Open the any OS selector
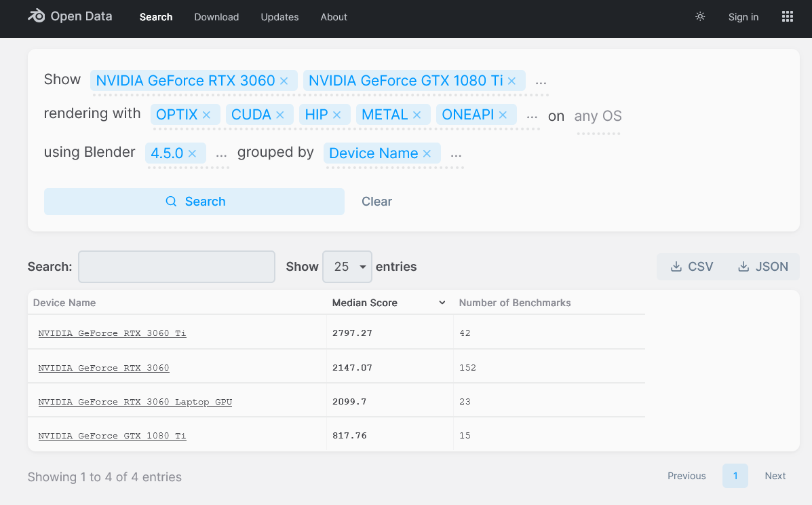Screen dimensions: 812x505 click(598, 116)
